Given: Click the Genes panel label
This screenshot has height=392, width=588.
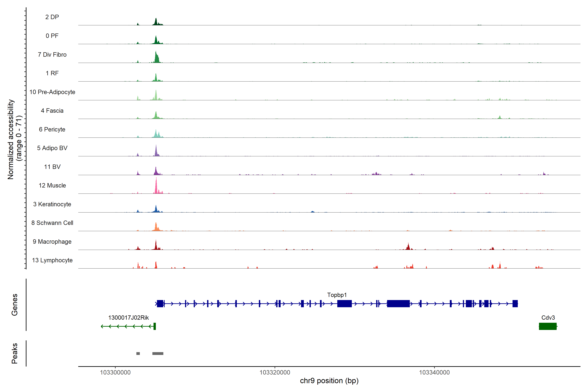Looking at the screenshot, I should (x=15, y=304).
